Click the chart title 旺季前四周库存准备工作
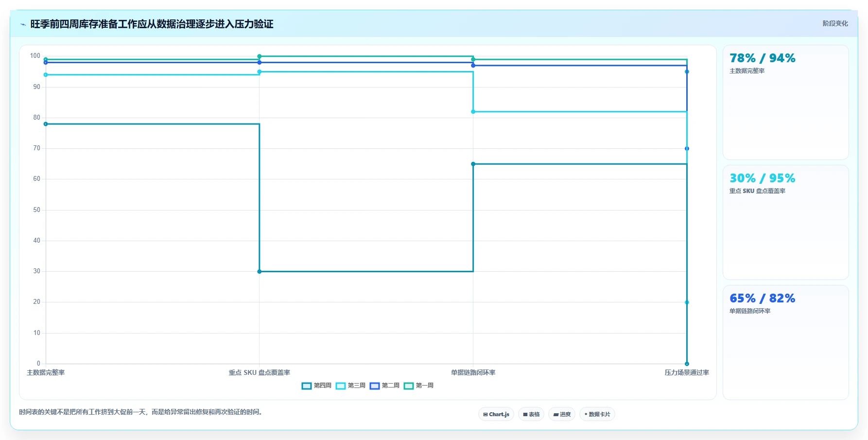This screenshot has width=868, height=440. coord(152,24)
